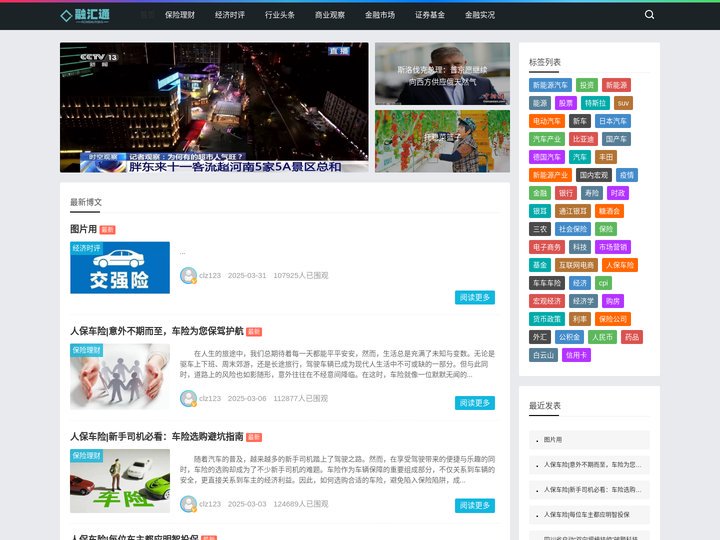The image size is (720, 540).
Task: Open the 斯洛伐克总理 news thumbnail
Action: (x=442, y=74)
